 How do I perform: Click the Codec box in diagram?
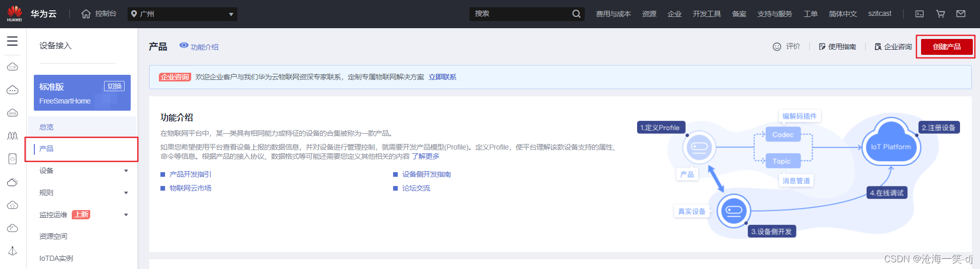(783, 135)
